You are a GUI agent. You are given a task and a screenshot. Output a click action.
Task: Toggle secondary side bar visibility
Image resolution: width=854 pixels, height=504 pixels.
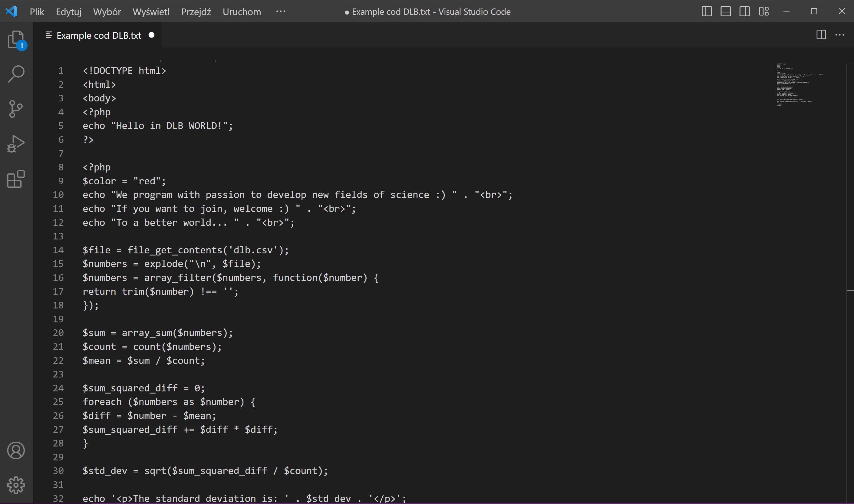[x=745, y=12]
